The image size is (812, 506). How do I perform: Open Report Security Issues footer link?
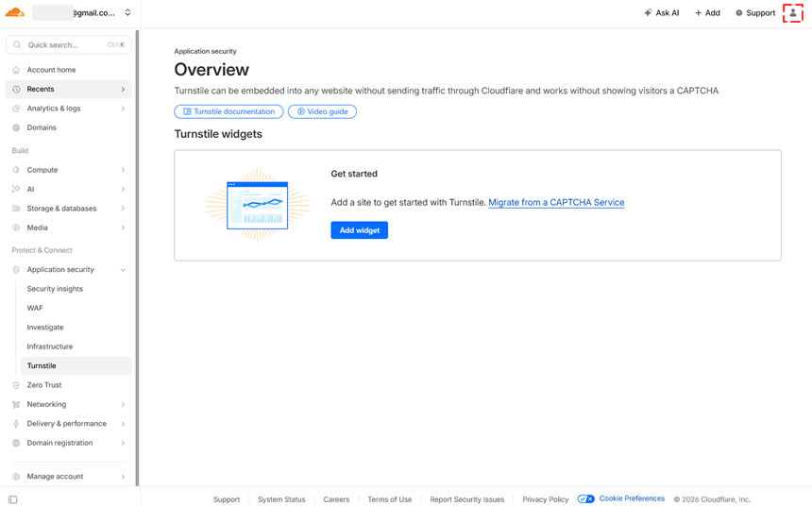466,499
